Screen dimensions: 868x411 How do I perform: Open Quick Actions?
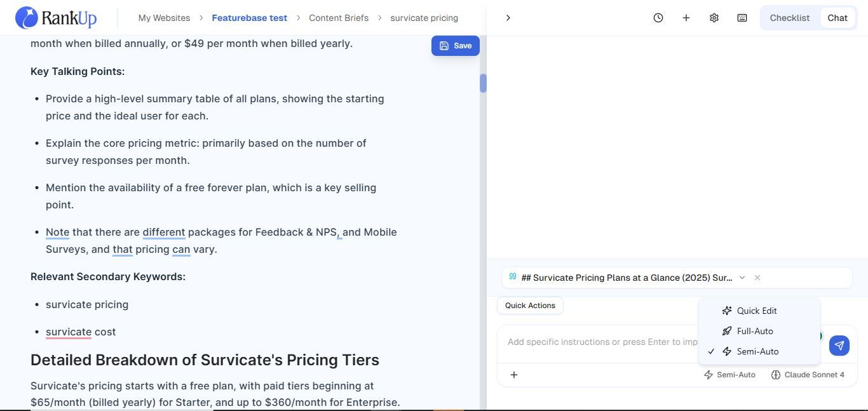530,306
